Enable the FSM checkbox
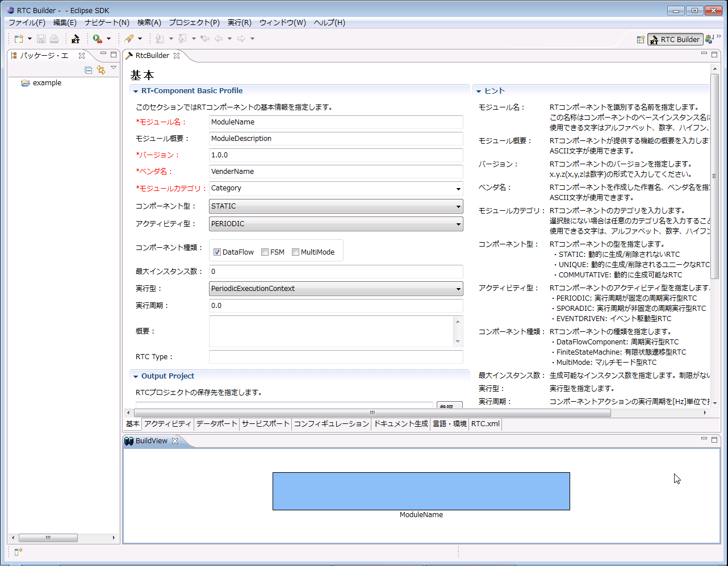 (x=265, y=252)
